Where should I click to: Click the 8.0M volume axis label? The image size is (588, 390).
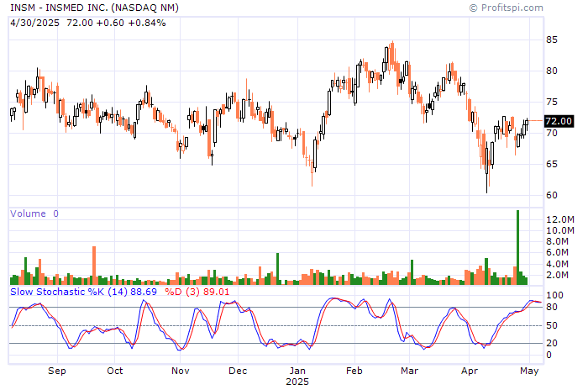[x=557, y=241]
